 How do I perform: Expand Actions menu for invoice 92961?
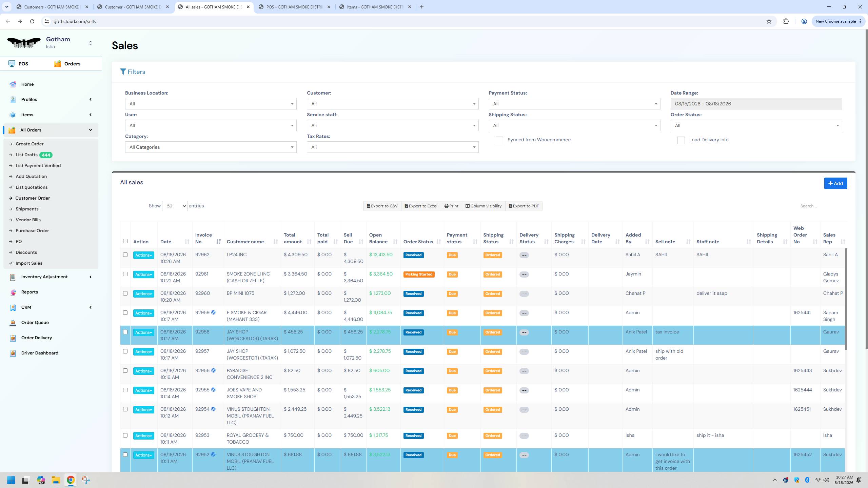tap(143, 274)
